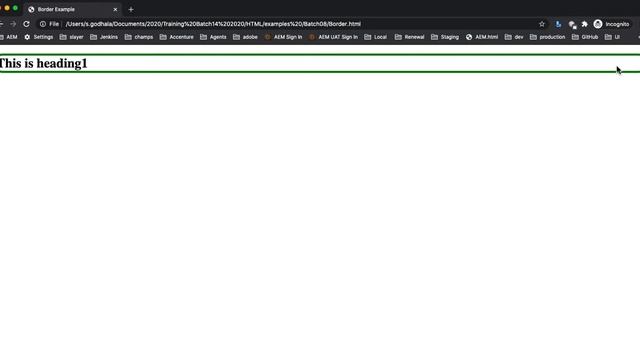The image size is (640, 360).
Task: Open the extensions puzzle icon
Action: coord(584,24)
